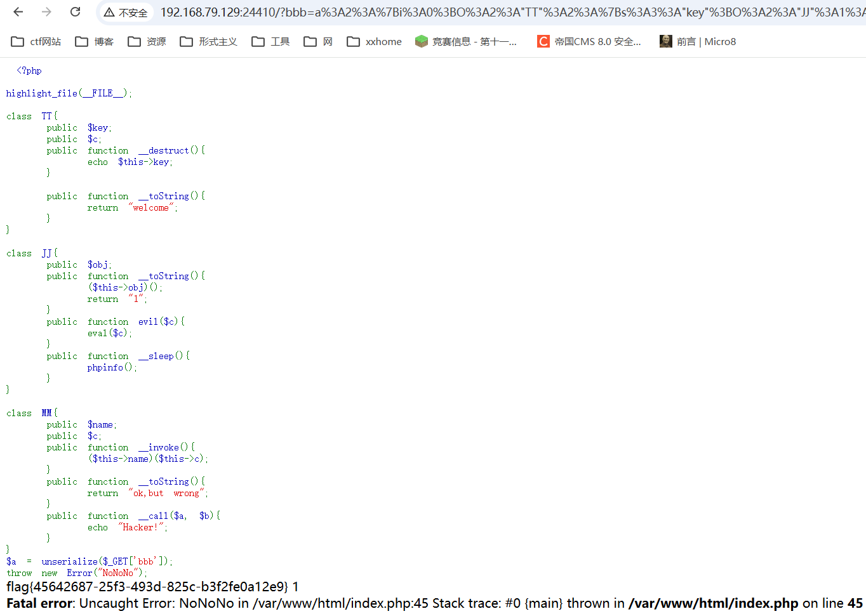This screenshot has height=616, width=866.
Task: Open the 不安全 site security indicator
Action: pyautogui.click(x=126, y=13)
